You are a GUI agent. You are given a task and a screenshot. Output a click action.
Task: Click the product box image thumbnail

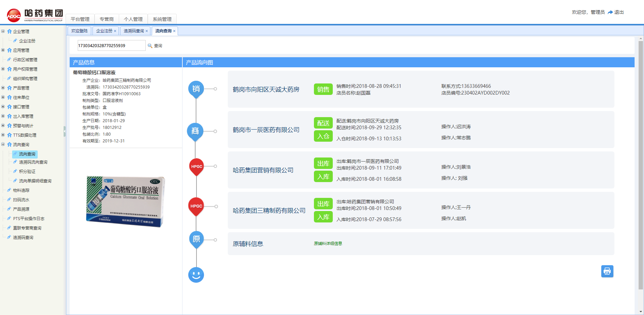(126, 201)
